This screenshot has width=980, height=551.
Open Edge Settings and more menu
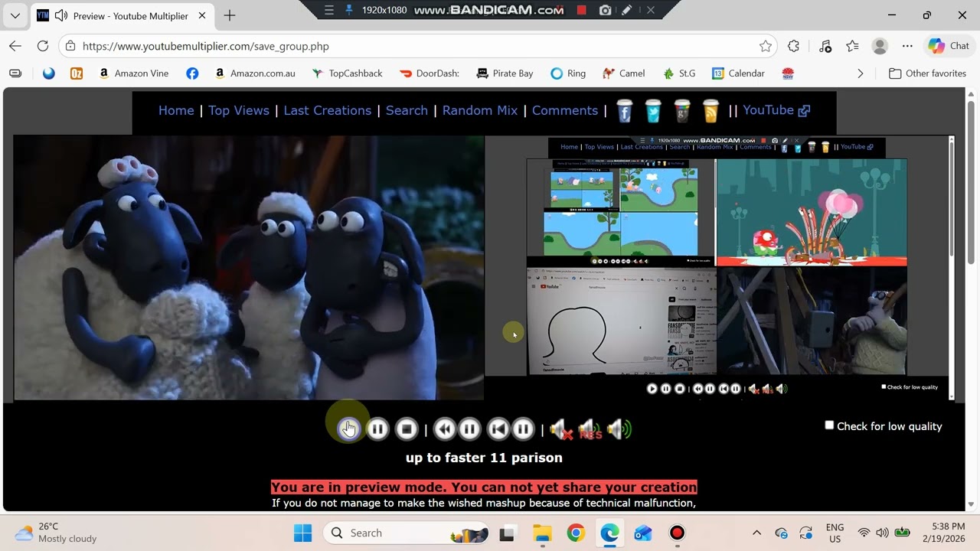coord(907,46)
